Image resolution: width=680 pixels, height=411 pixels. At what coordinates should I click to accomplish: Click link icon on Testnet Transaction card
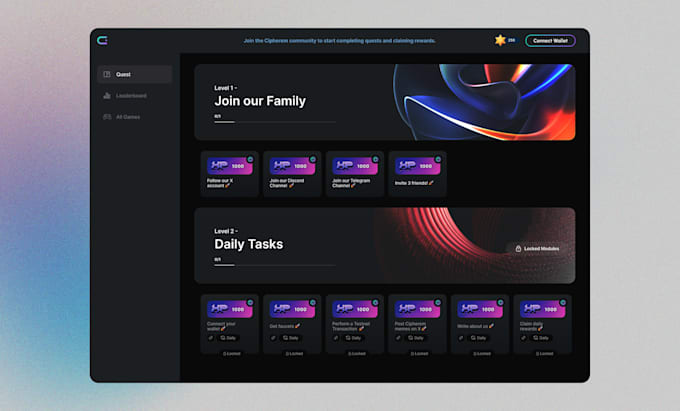coord(336,338)
